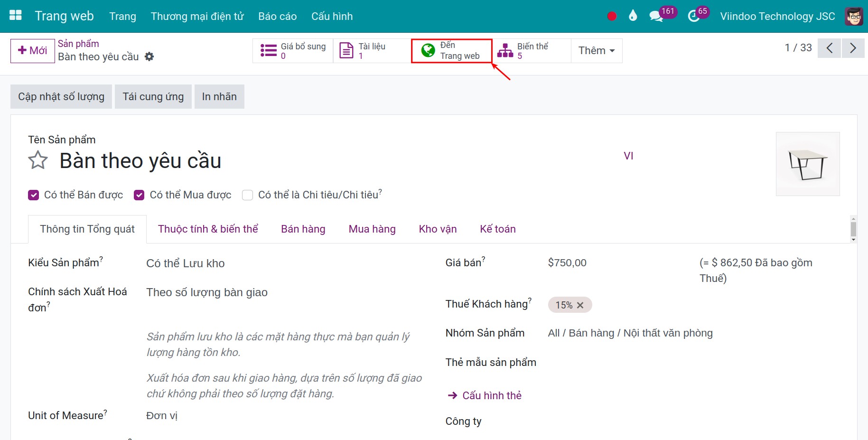Open Giá bổ sung list button
Viewport: 868px width, 440px height.
point(293,51)
